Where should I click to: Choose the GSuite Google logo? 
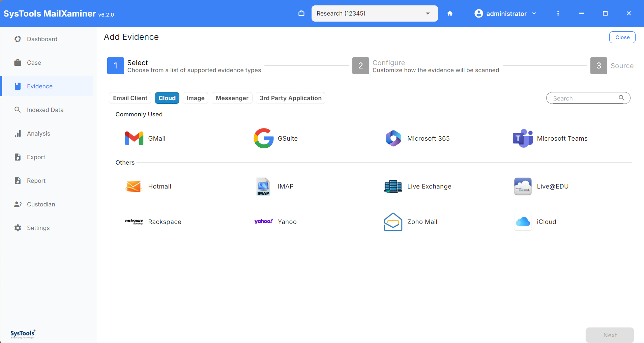tap(264, 138)
